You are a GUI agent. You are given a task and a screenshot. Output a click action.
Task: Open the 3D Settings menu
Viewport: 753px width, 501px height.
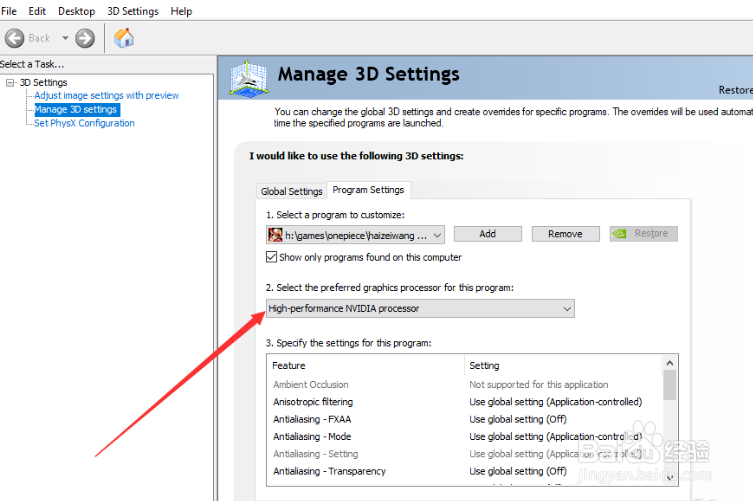[133, 11]
